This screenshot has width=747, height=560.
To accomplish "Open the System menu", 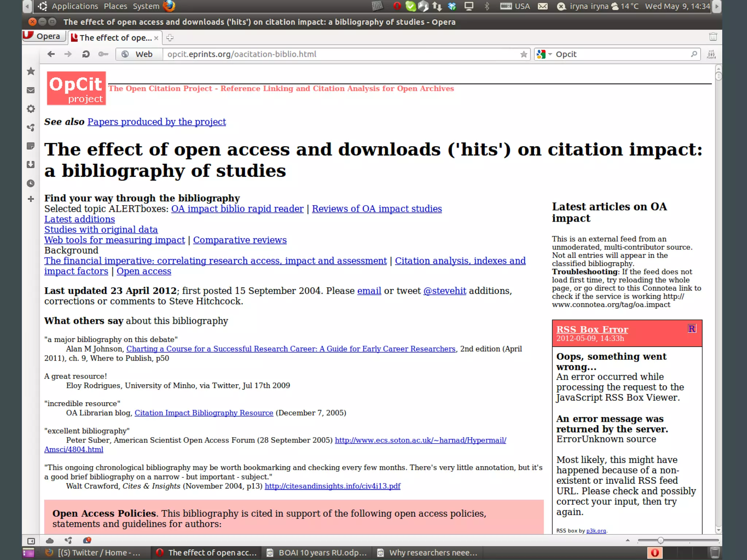I will pyautogui.click(x=146, y=6).
